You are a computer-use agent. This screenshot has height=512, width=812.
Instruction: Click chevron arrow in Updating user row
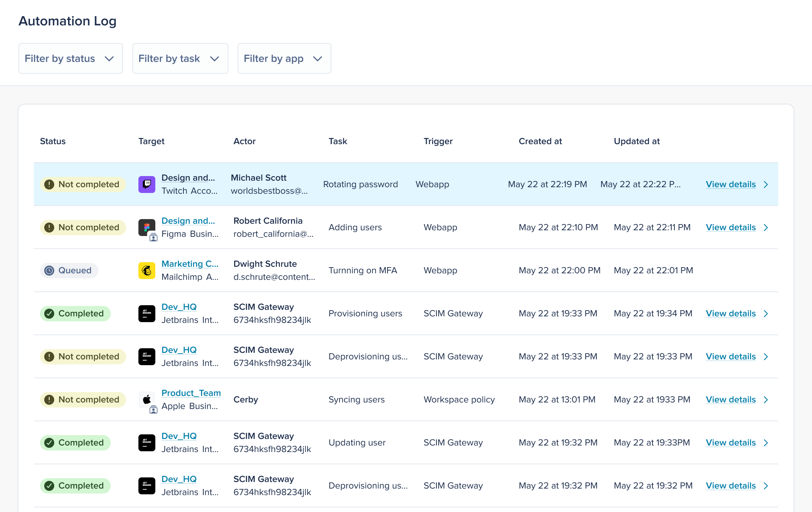[766, 443]
